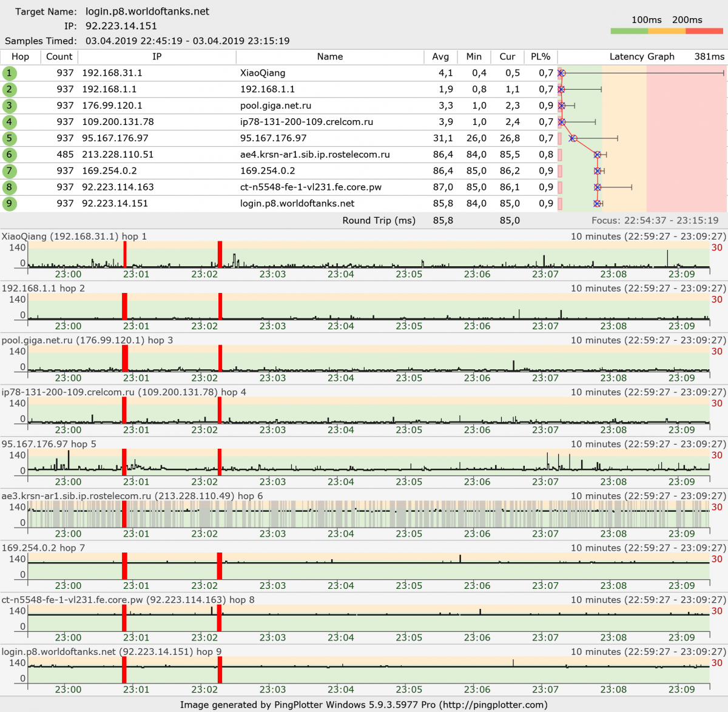Image resolution: width=728 pixels, height=712 pixels.
Task: Click the green 100ms legend color bar
Action: (629, 31)
